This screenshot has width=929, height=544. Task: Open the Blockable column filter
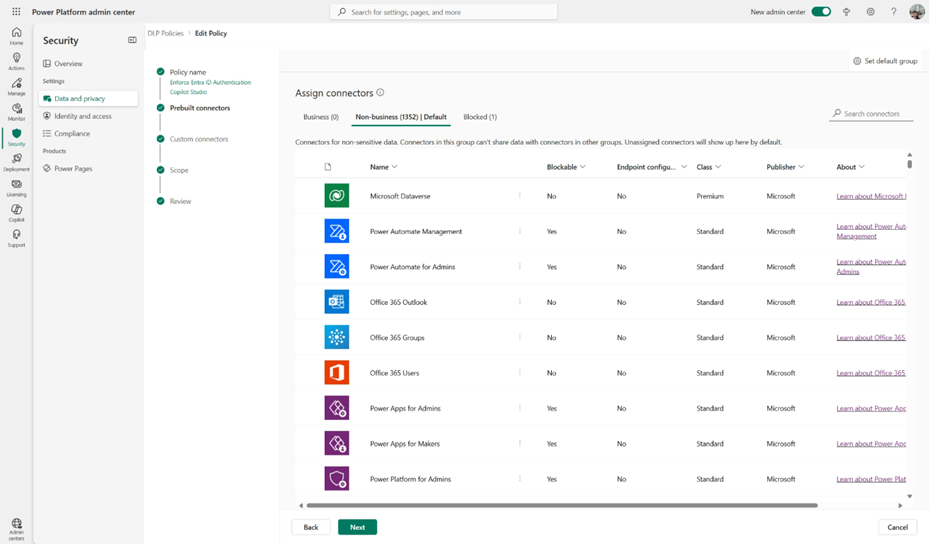point(566,167)
